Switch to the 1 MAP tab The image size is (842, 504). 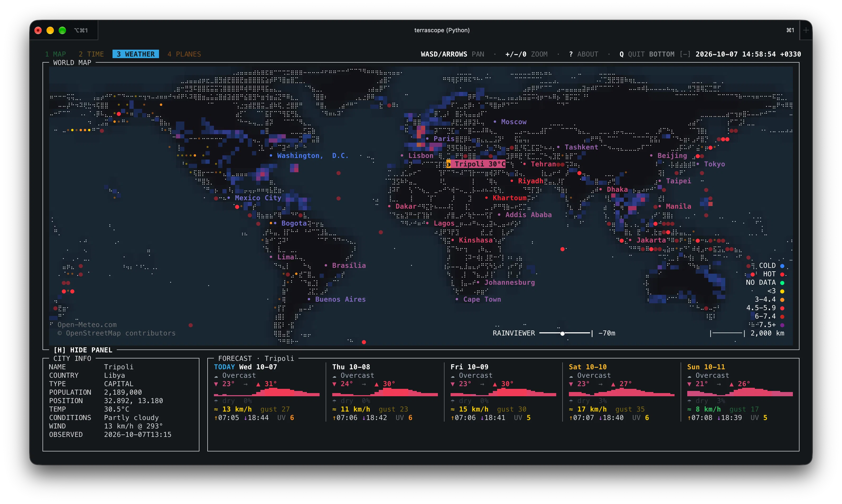55,54
